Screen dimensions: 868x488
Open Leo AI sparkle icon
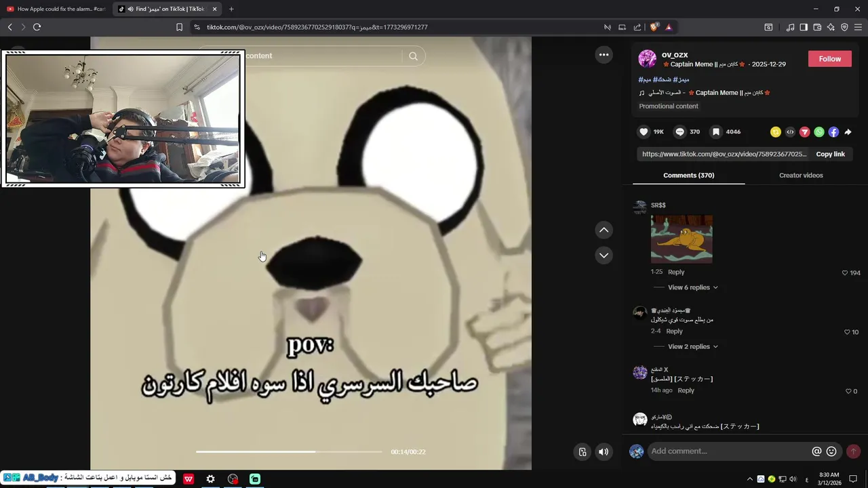point(831,27)
